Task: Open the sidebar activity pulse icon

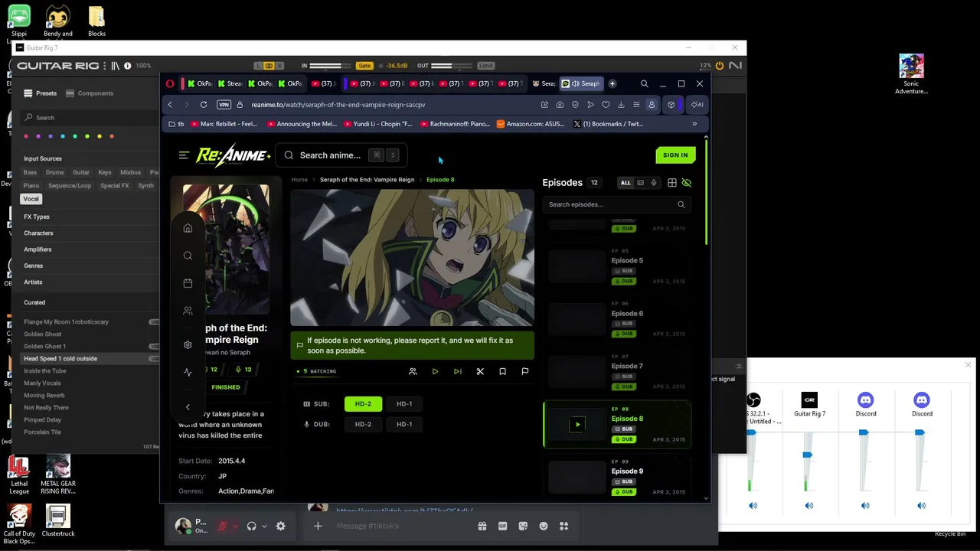Action: coord(188,373)
